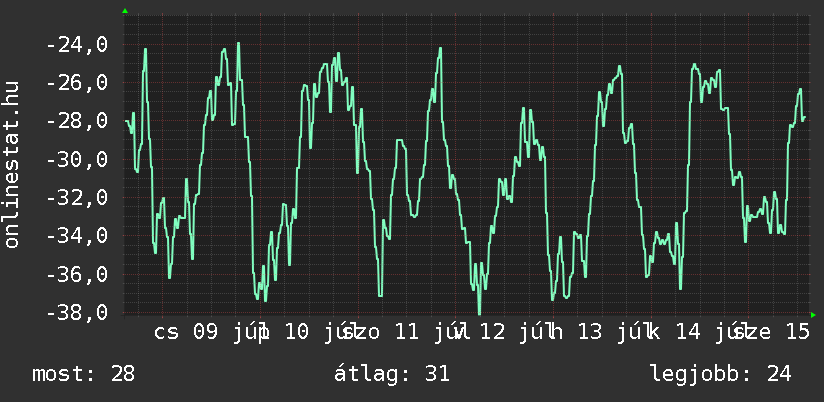Click the 'cs 09 júl' date label
This screenshot has width=824, height=402.
[211, 333]
